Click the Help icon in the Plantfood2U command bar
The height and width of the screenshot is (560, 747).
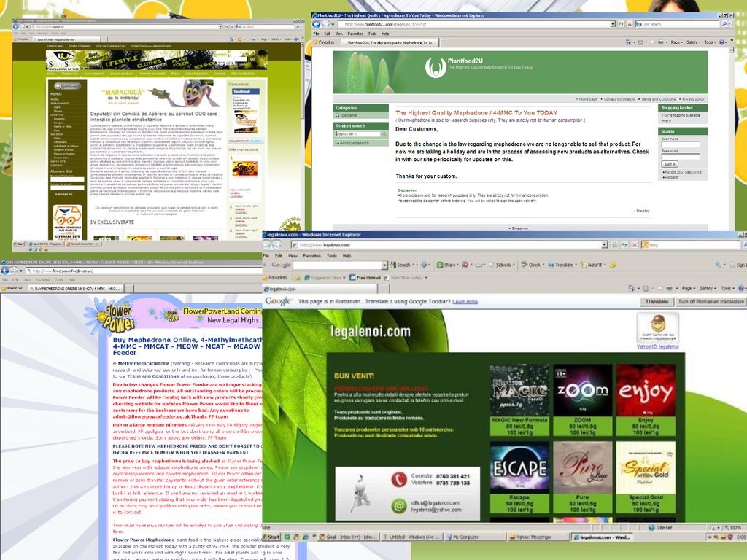tap(721, 42)
